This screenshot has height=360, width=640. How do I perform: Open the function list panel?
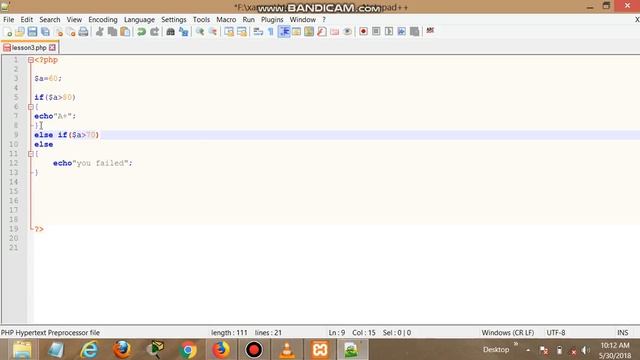[x=322, y=32]
